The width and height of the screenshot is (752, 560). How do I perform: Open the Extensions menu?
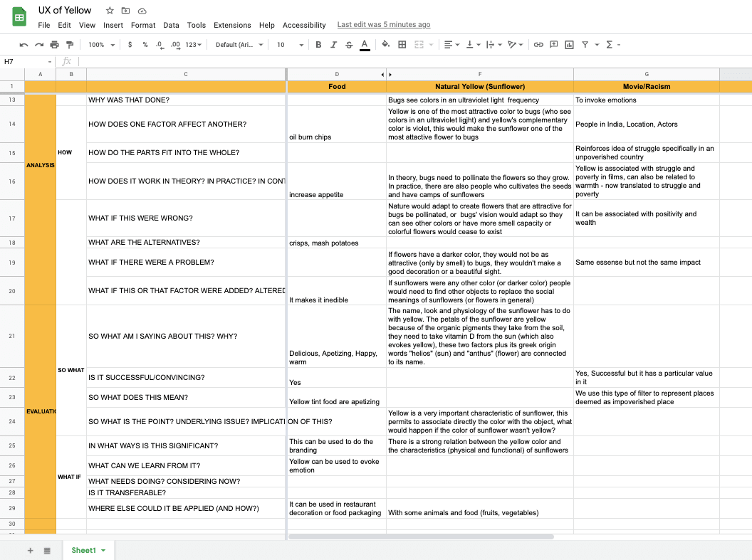232,25
